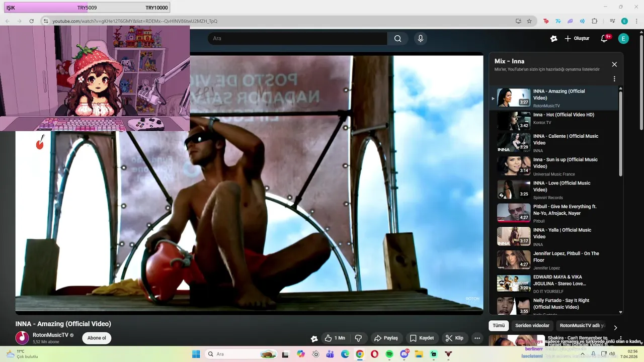644x362 pixels.
Task: Click the Paylaş share button
Action: pos(386,338)
